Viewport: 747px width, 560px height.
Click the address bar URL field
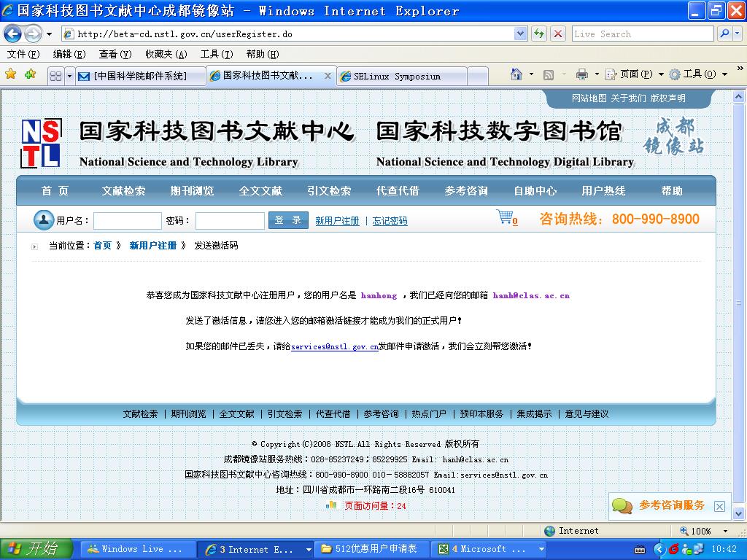(x=288, y=34)
